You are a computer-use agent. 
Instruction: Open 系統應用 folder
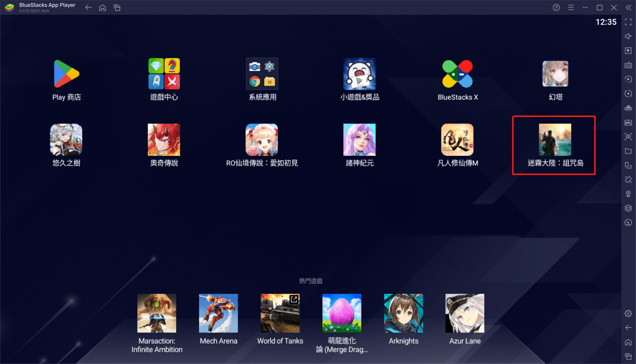pos(262,74)
